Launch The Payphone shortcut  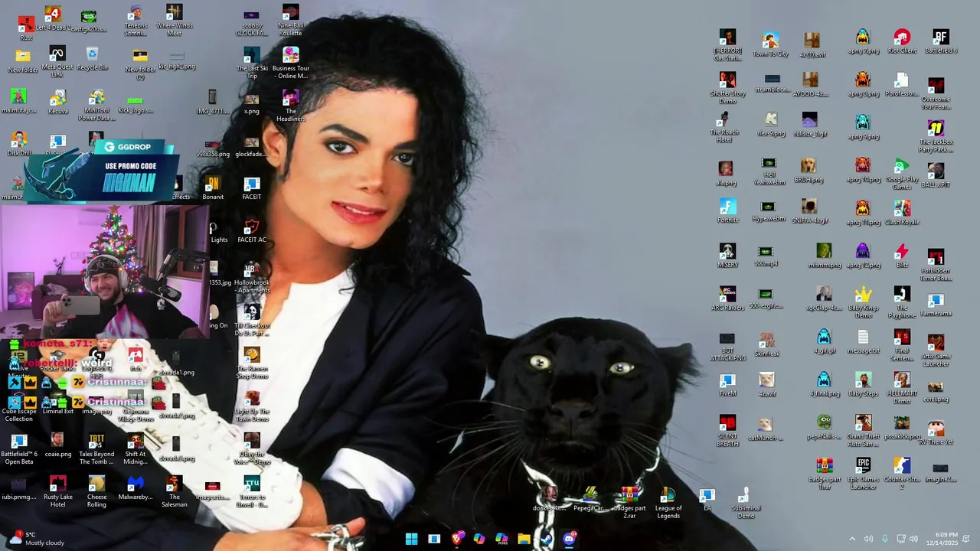coord(902,302)
